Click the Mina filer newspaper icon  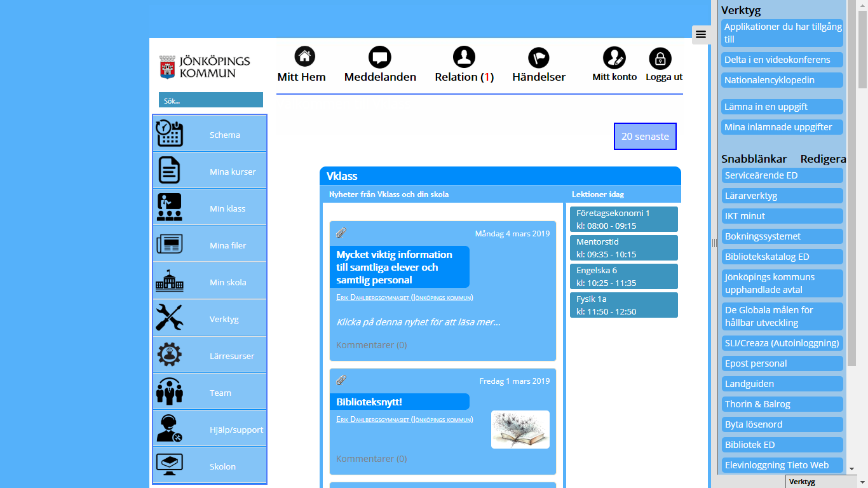point(169,244)
